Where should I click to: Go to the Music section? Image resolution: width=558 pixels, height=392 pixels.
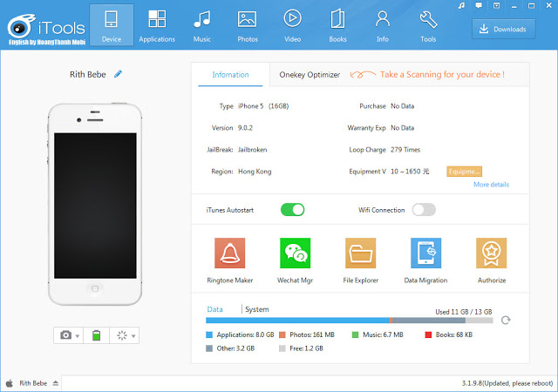(x=201, y=25)
